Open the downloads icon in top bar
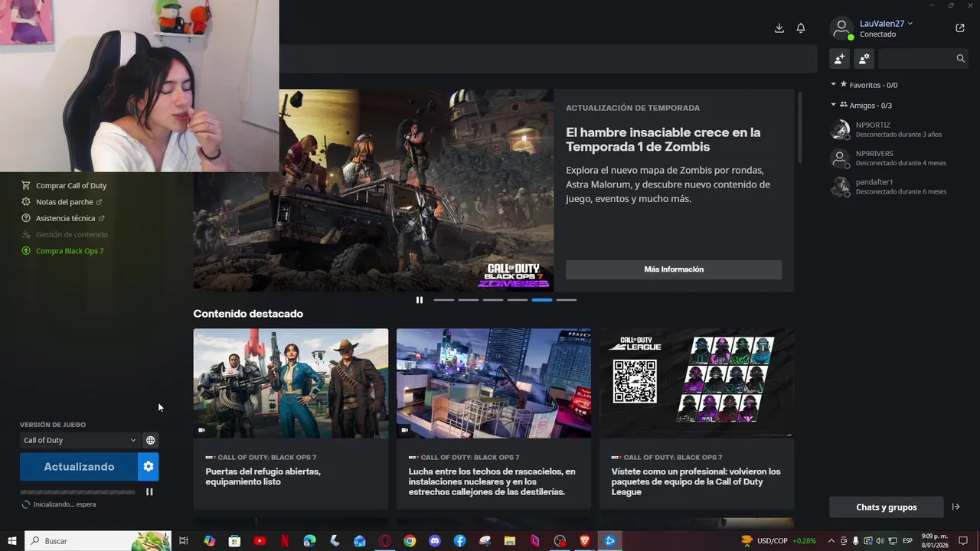This screenshot has height=551, width=980. click(x=779, y=28)
